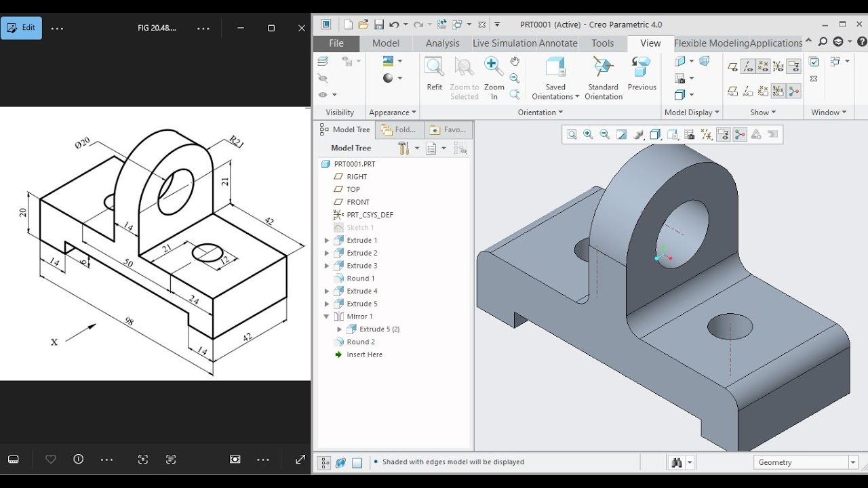Toggle the layer visibility eye icon
Screen dimensions: 868x488
pos(323,95)
